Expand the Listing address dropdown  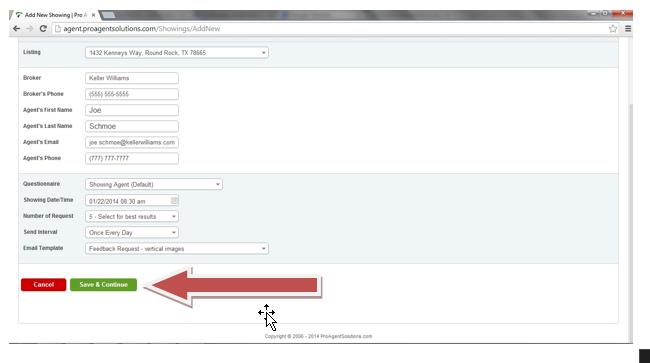point(177,53)
